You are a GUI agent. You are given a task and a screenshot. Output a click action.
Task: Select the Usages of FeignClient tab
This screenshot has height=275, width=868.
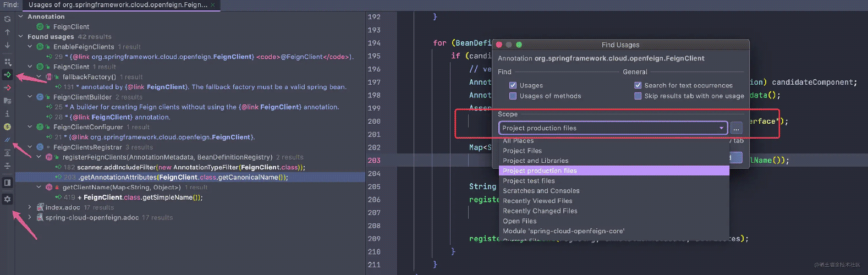coord(118,5)
